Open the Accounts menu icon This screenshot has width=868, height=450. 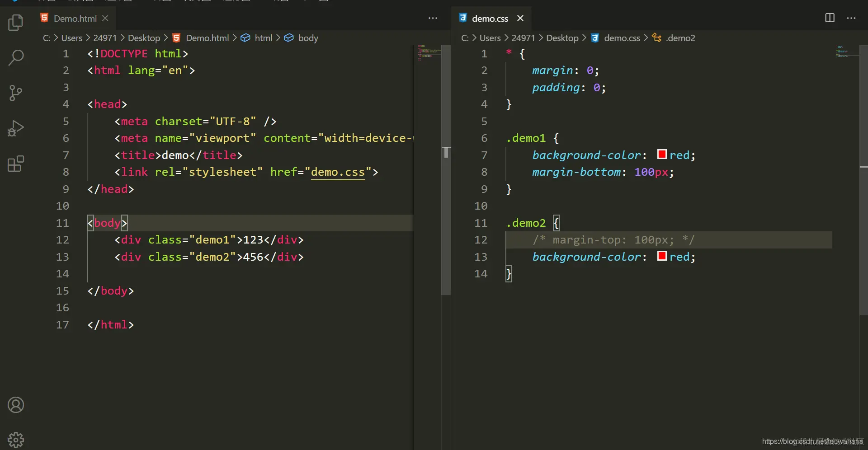pos(16,405)
